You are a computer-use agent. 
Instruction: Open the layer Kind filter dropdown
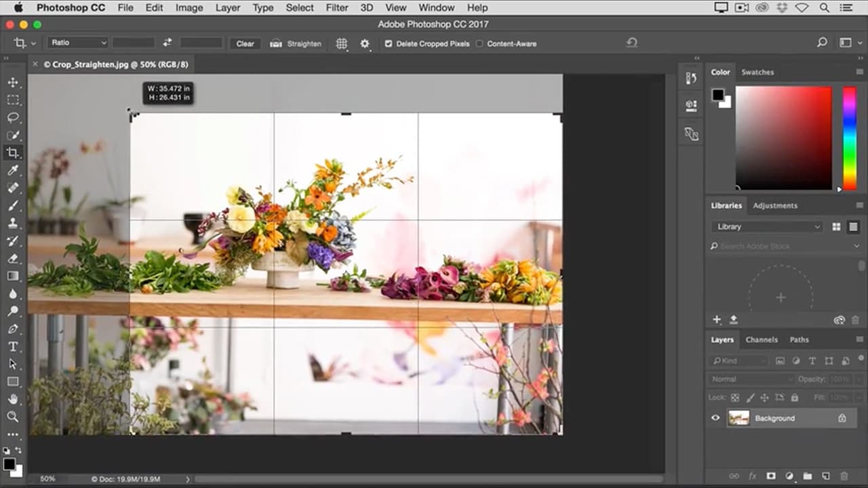point(739,361)
